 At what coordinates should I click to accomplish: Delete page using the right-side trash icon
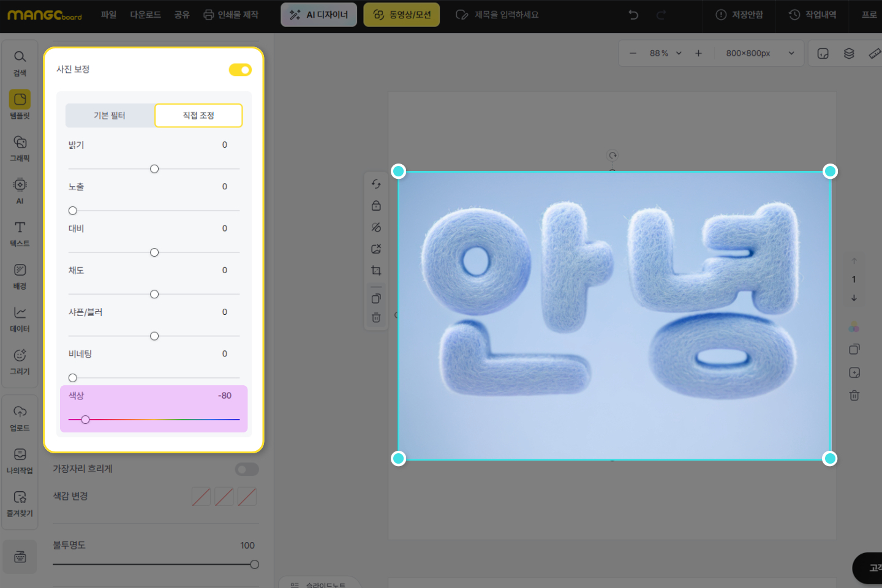854,396
